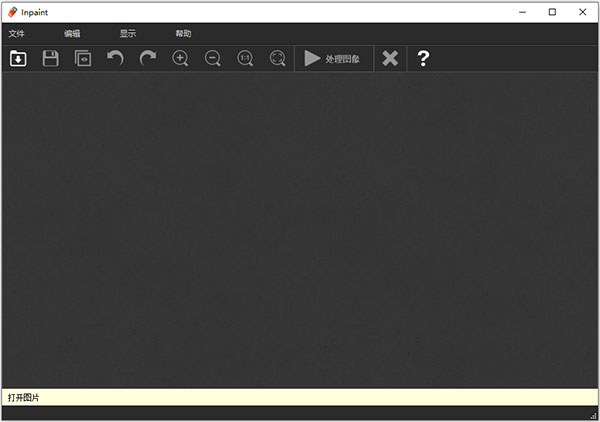Click the Inpaint app icon in title bar

(13, 12)
